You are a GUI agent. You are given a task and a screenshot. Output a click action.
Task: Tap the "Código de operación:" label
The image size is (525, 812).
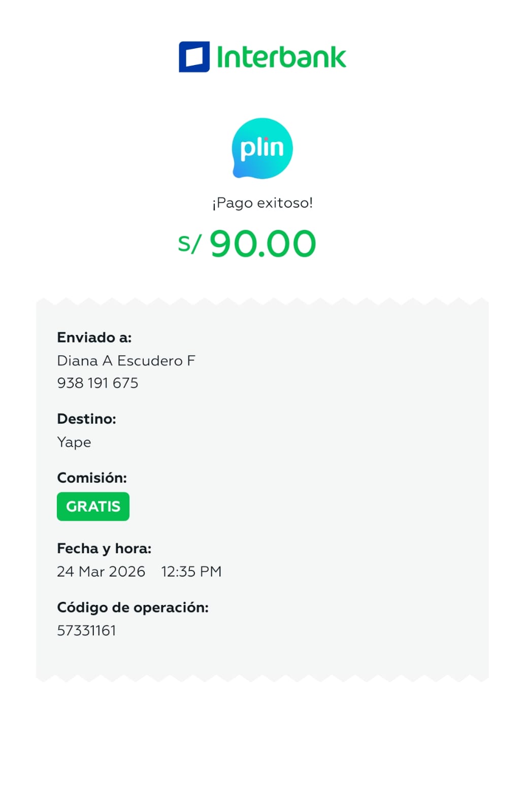coord(133,607)
